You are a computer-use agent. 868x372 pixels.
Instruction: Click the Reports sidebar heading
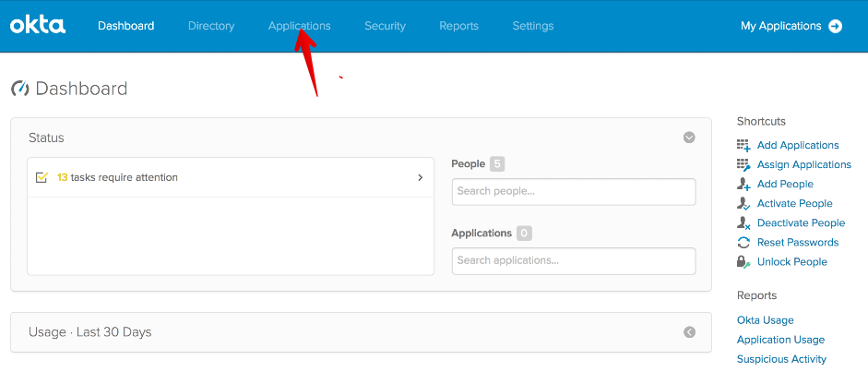pyautogui.click(x=756, y=295)
